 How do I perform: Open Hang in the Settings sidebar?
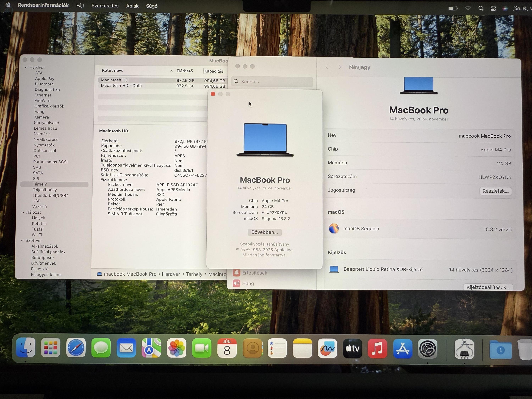click(243, 283)
